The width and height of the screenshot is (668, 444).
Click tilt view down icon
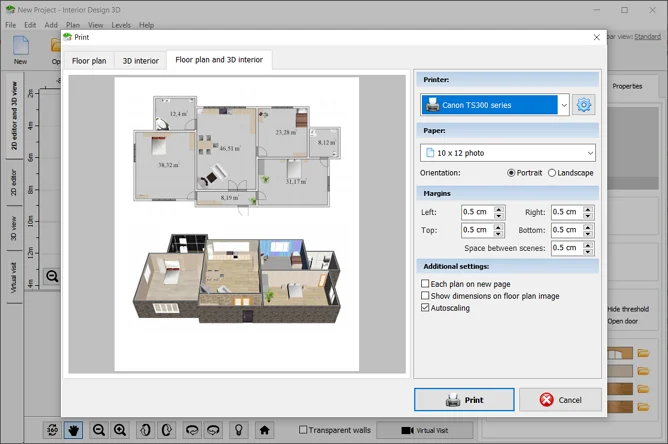point(213,430)
